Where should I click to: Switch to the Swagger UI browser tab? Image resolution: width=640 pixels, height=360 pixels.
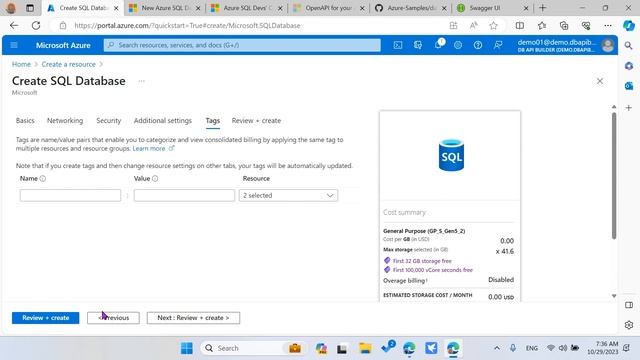(x=493, y=8)
